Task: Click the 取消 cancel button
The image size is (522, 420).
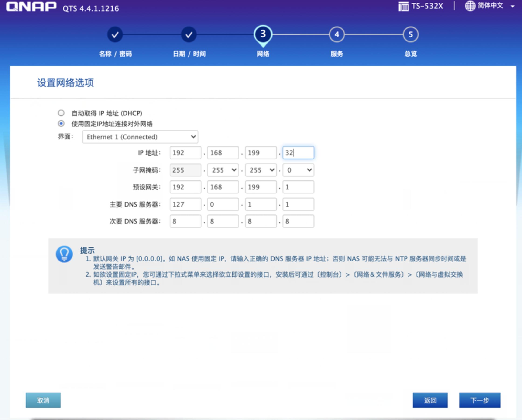Action: (x=43, y=400)
